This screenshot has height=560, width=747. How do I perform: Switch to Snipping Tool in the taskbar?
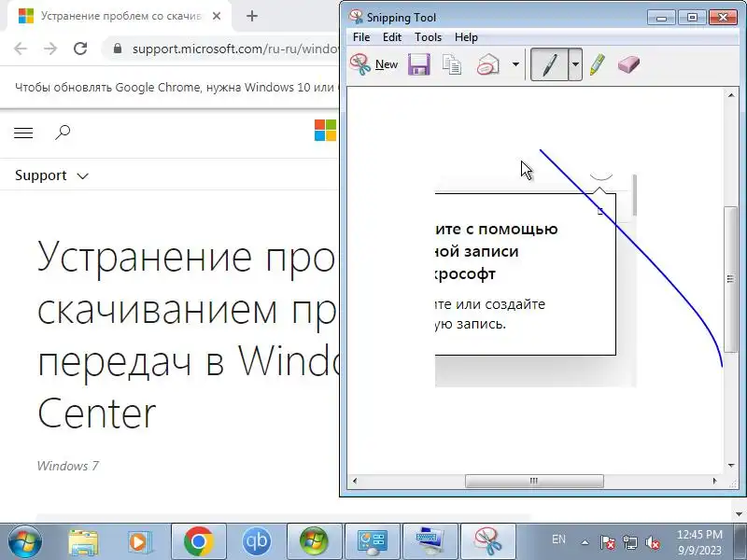(x=487, y=542)
